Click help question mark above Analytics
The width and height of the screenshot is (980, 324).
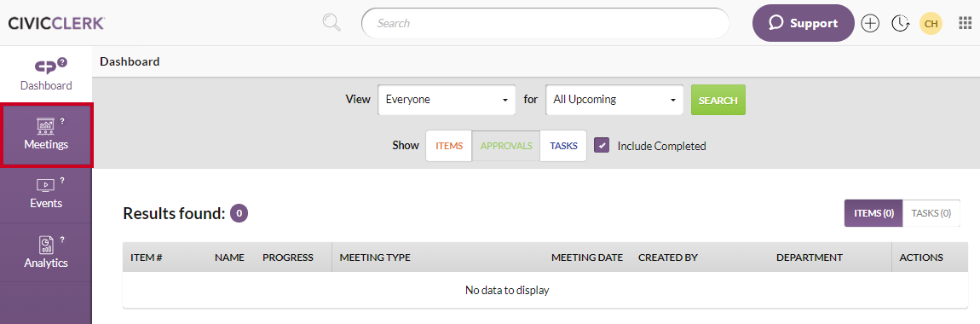62,240
